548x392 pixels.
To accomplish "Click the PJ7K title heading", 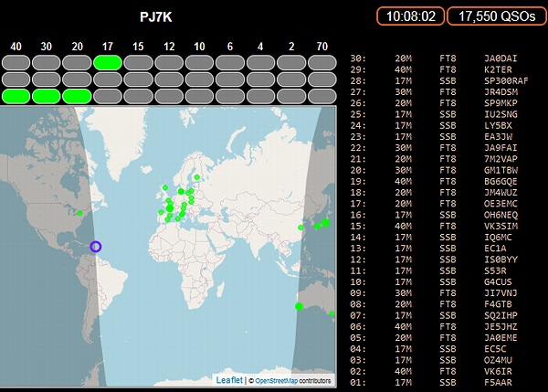I will [156, 17].
